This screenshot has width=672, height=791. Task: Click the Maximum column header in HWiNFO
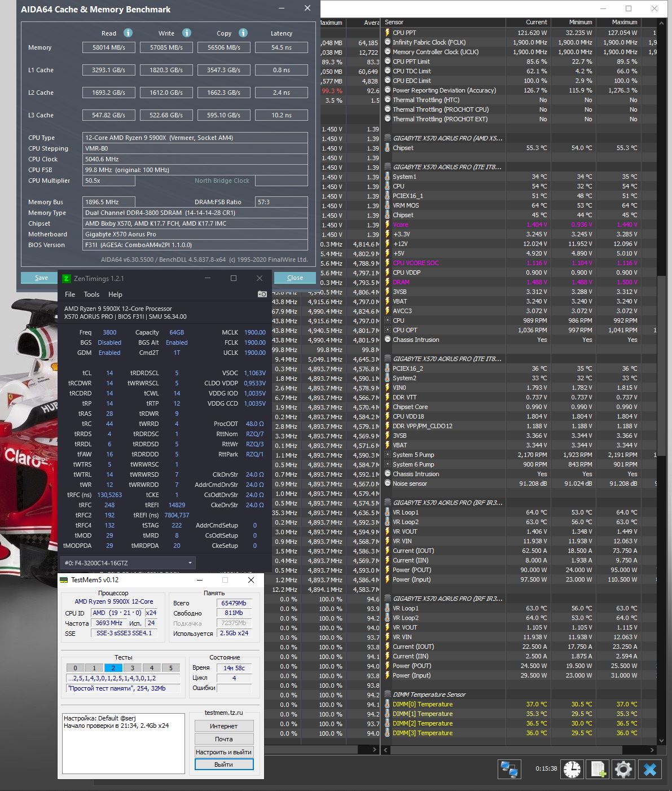[x=618, y=22]
